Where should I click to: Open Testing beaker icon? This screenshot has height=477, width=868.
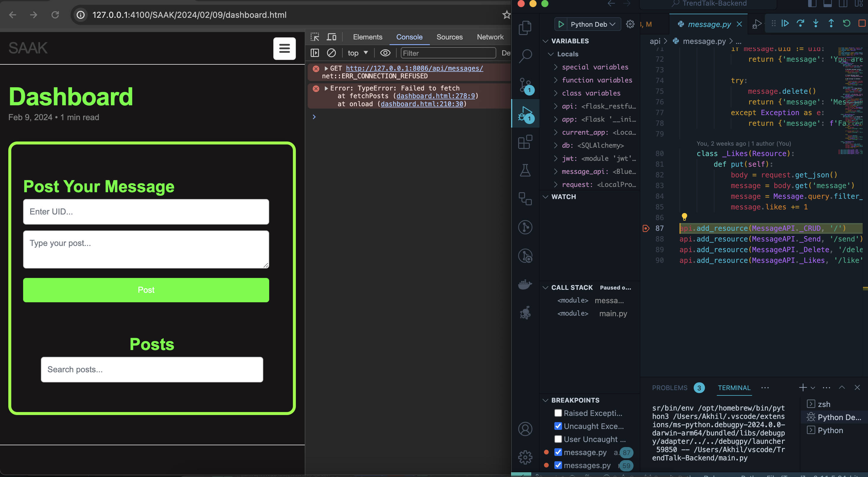click(x=525, y=170)
